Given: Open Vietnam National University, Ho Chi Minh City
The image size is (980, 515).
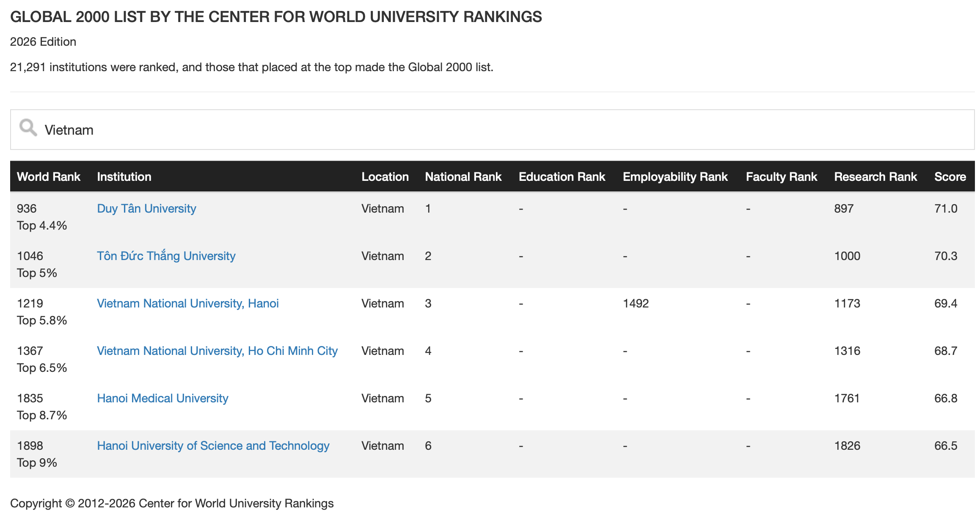Looking at the screenshot, I should pos(217,351).
